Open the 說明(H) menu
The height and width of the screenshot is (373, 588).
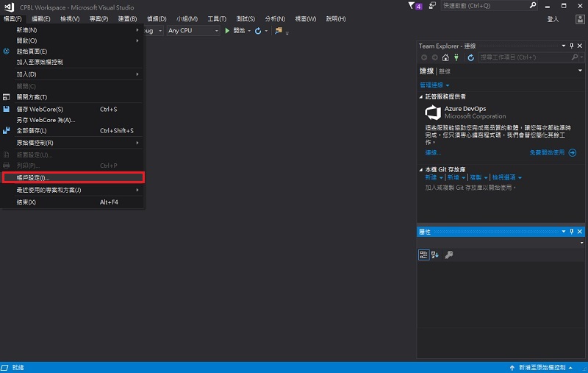coord(336,19)
